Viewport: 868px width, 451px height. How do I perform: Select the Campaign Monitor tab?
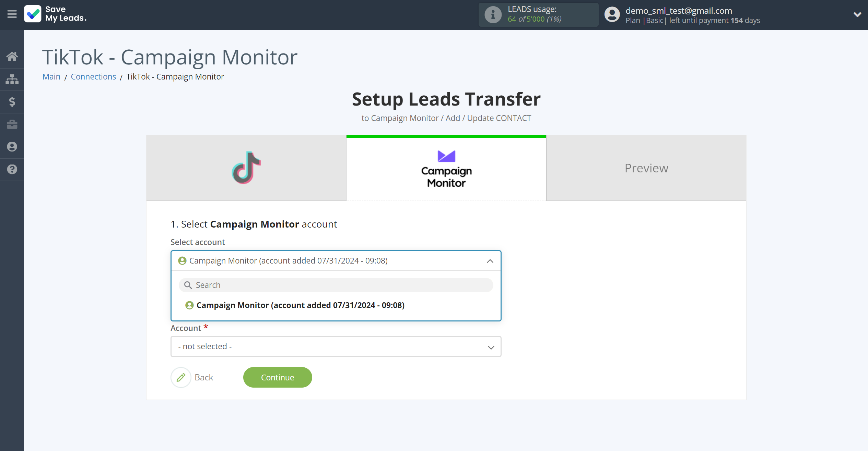click(x=446, y=168)
